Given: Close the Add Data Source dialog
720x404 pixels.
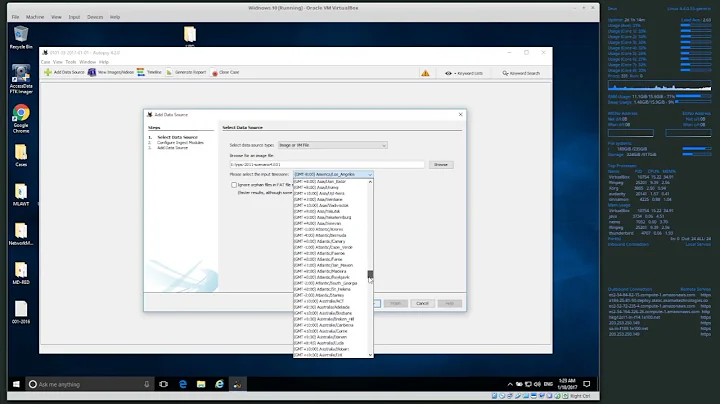Looking at the screenshot, I should coord(461,114).
